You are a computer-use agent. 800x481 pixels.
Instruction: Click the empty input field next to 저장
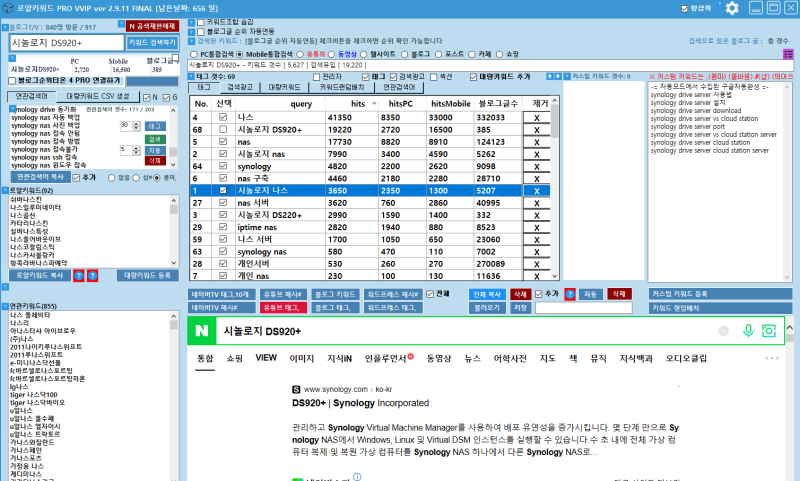pyautogui.click(x=584, y=308)
